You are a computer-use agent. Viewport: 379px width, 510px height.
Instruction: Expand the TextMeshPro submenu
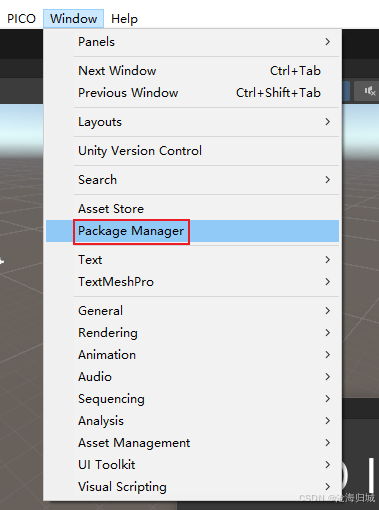(x=192, y=282)
